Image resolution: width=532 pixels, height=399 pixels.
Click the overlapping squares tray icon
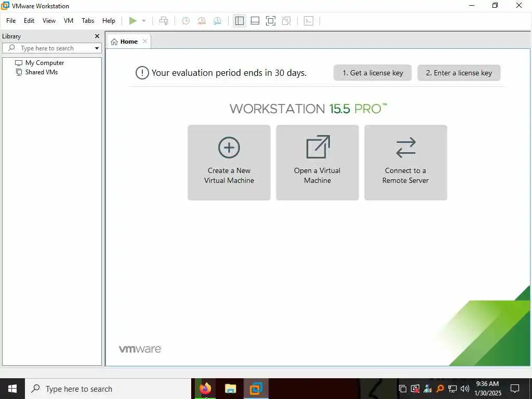coord(403,389)
